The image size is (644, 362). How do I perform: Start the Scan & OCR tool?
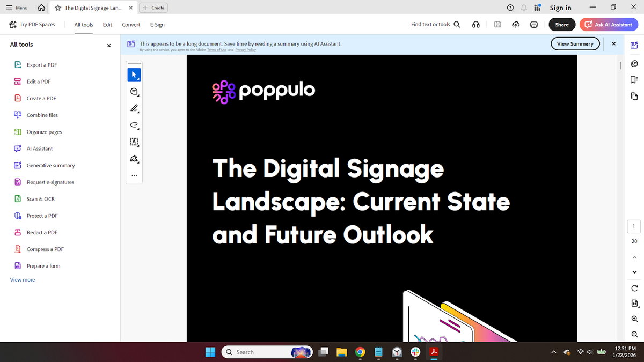coord(34,199)
